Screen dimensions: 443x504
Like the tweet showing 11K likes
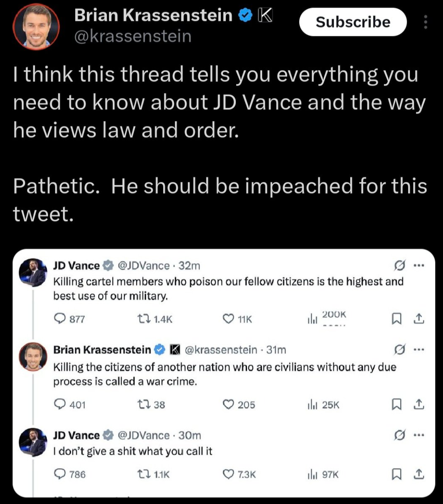[x=228, y=319]
